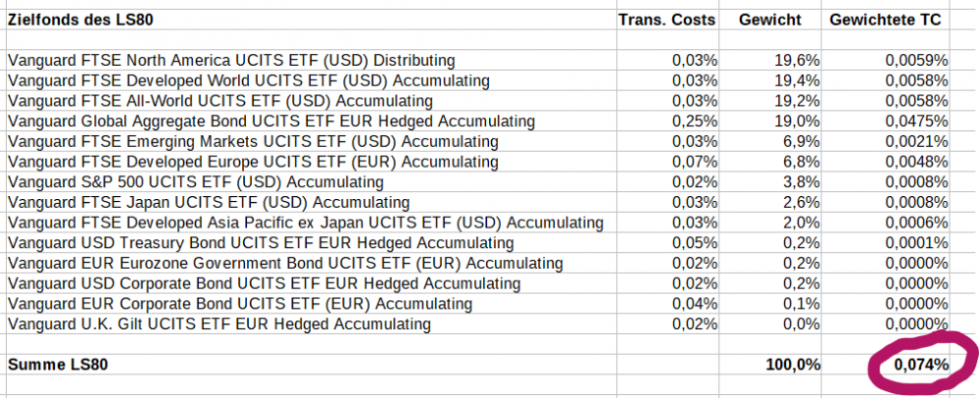Image resolution: width=980 pixels, height=398 pixels.
Task: Select the 100,0% total weight cell
Action: (793, 365)
